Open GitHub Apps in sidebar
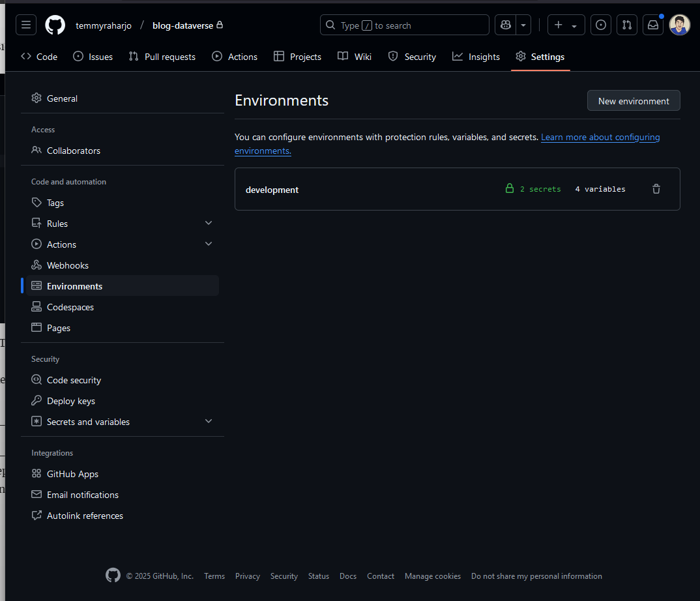Image resolution: width=700 pixels, height=601 pixels. [x=123, y=474]
